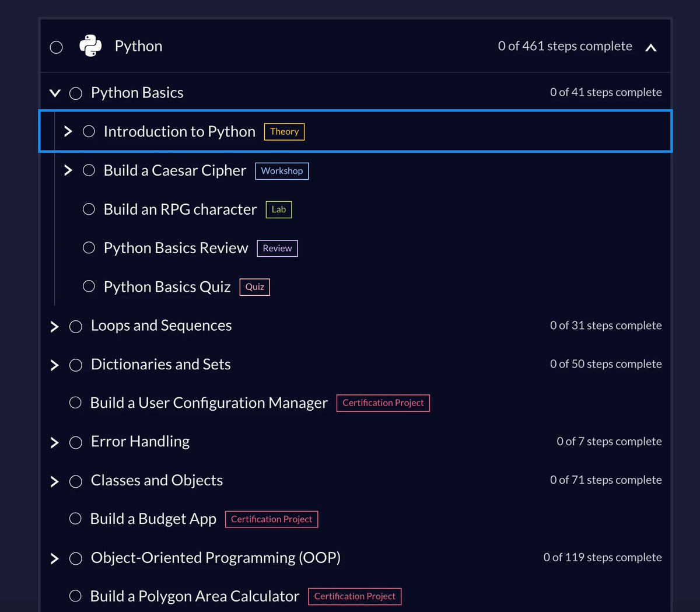The image size is (700, 612).
Task: Click the Python Basics completion circle
Action: (76, 93)
